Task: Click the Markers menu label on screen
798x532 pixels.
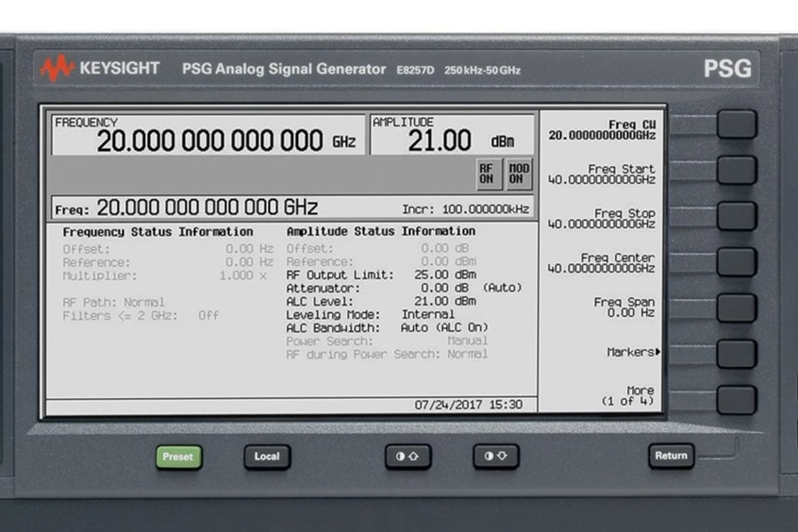Action: [x=633, y=352]
